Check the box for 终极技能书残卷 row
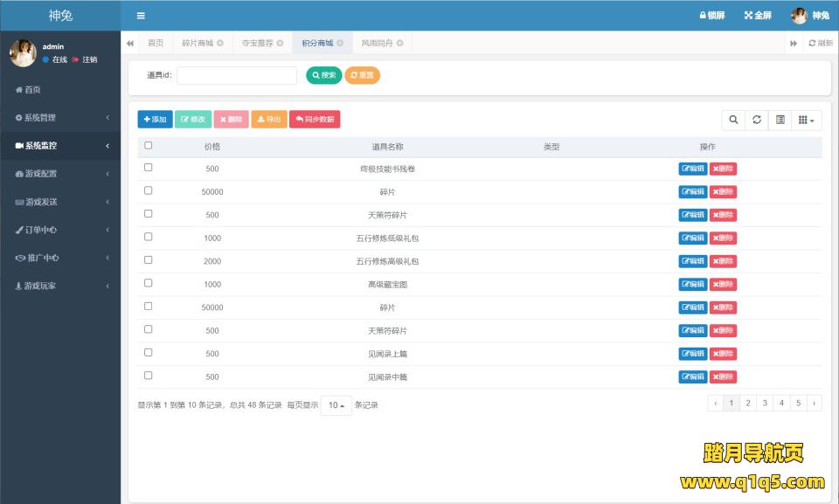Image resolution: width=839 pixels, height=504 pixels. click(x=148, y=168)
